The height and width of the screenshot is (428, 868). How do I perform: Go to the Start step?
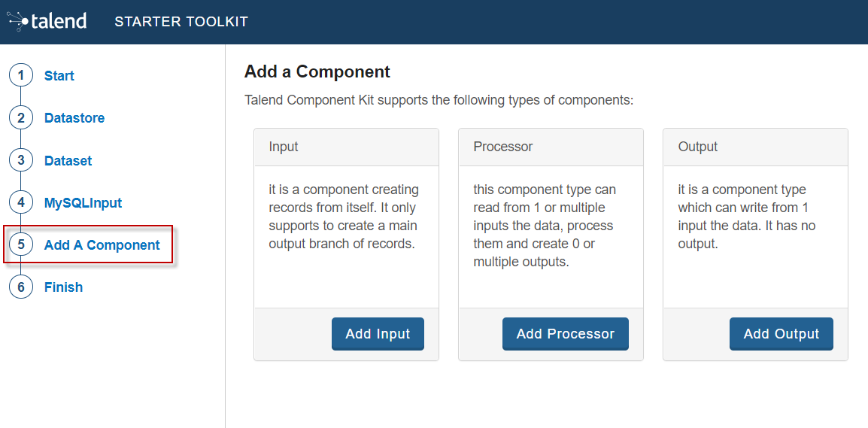[x=59, y=76]
